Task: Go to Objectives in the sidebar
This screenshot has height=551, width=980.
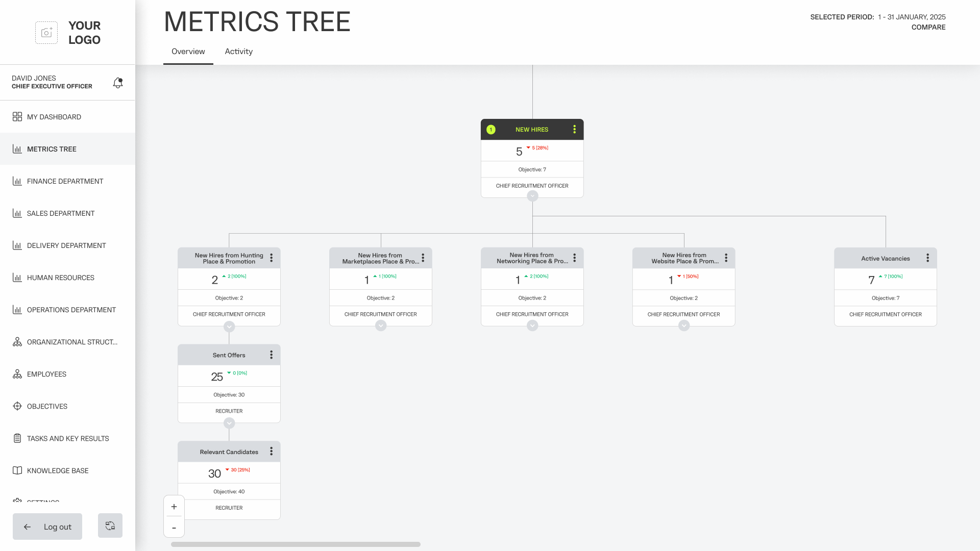Action: 47,406
